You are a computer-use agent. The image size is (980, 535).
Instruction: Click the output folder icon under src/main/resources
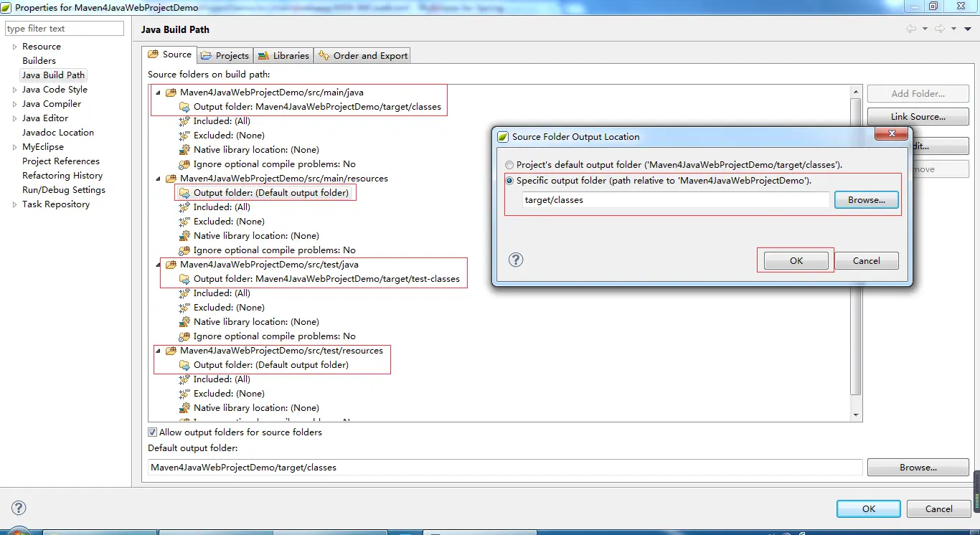pyautogui.click(x=184, y=193)
